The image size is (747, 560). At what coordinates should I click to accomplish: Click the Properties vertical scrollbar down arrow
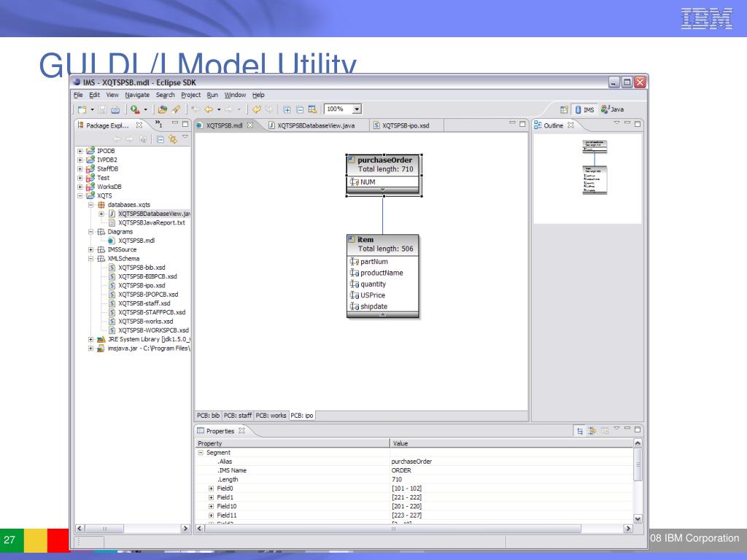pyautogui.click(x=638, y=518)
